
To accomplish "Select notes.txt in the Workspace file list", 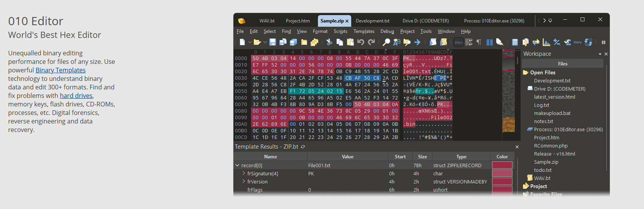I will (x=543, y=122).
